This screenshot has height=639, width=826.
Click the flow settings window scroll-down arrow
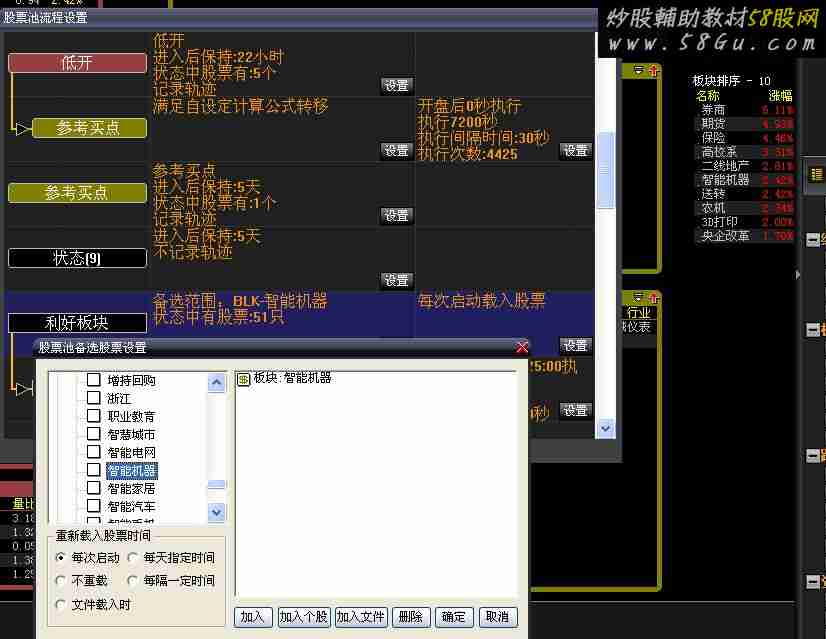click(605, 429)
